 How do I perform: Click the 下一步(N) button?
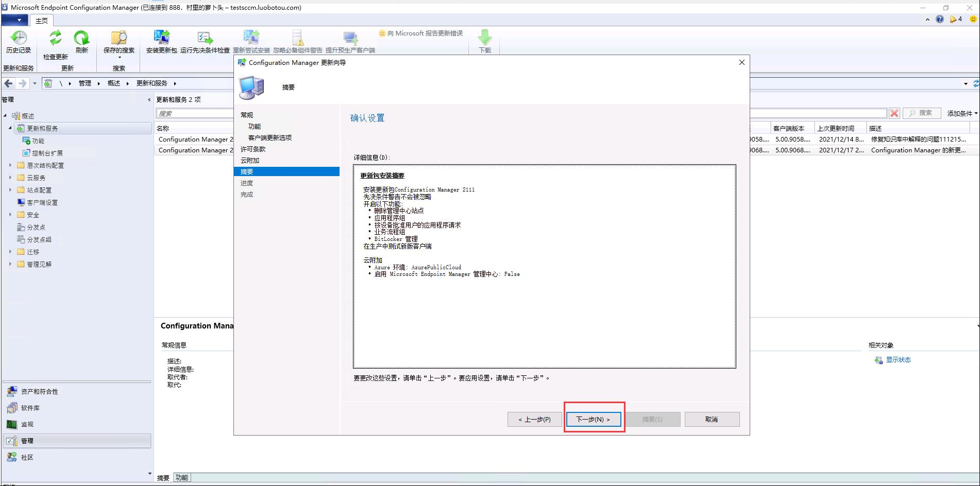click(593, 420)
